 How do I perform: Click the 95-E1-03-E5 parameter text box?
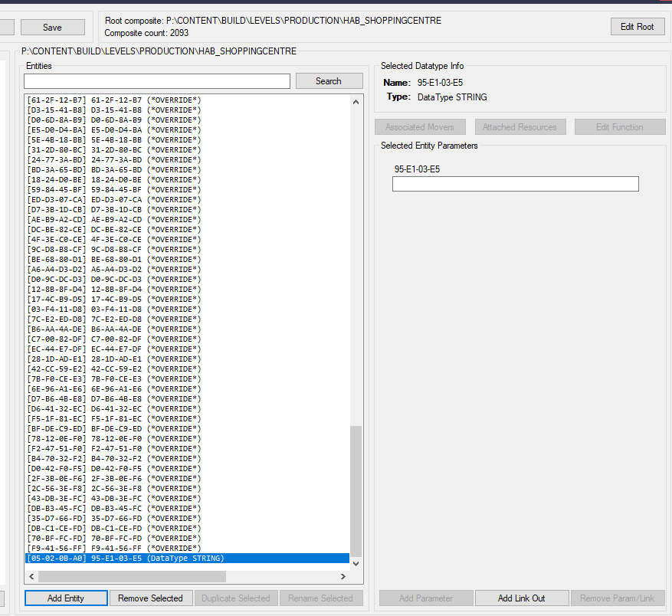coord(515,184)
